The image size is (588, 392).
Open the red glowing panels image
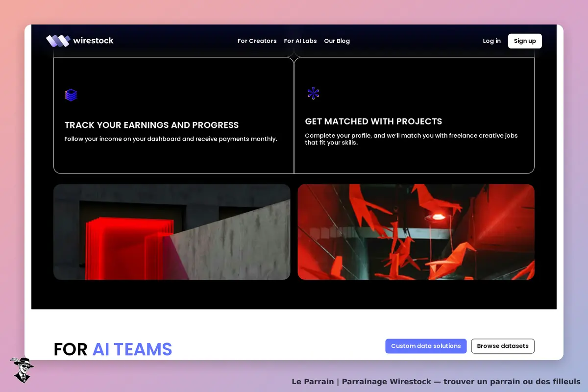pos(172,232)
